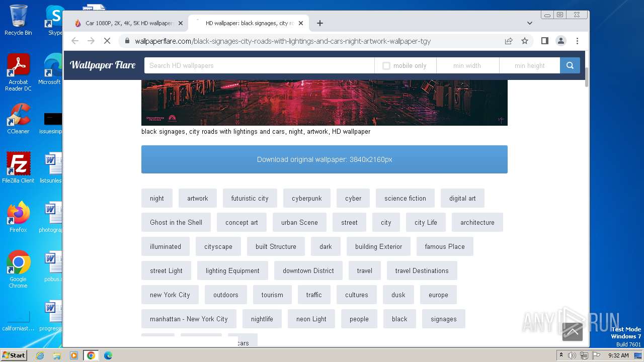
Task: Open Internet Explorer from taskbar
Action: [40, 355]
